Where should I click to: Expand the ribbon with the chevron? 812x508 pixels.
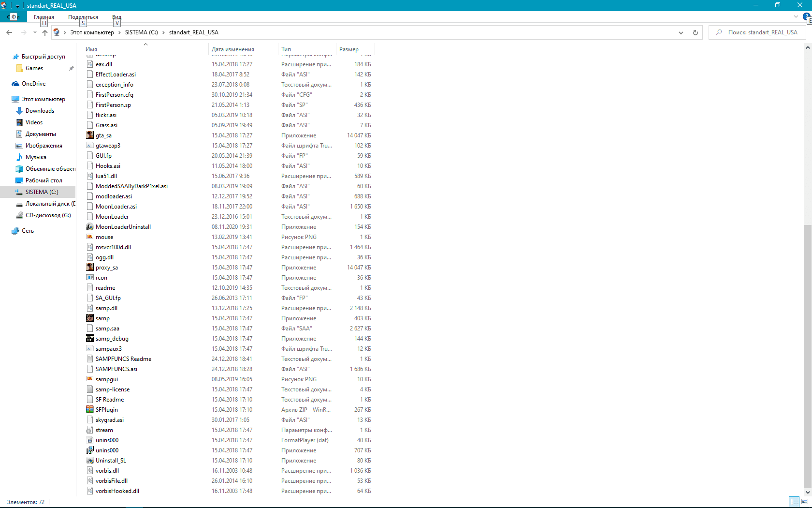click(796, 17)
